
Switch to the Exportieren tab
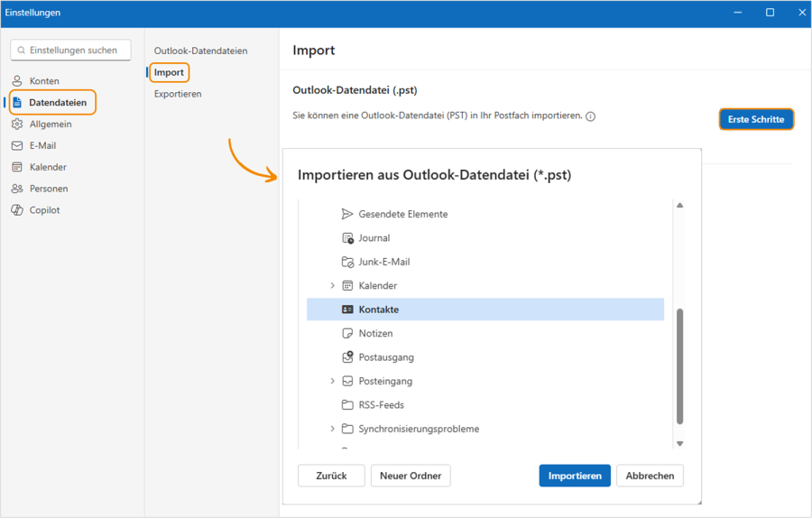pyautogui.click(x=178, y=94)
